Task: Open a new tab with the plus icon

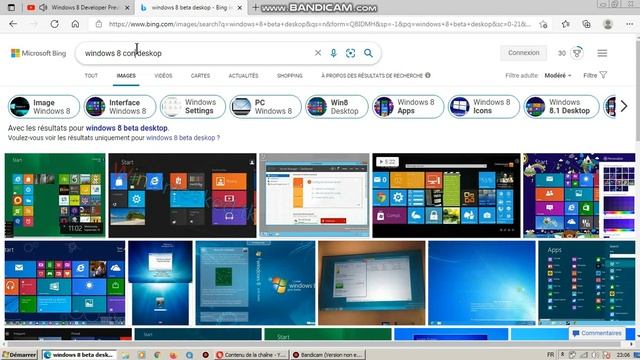Action: tap(256, 7)
